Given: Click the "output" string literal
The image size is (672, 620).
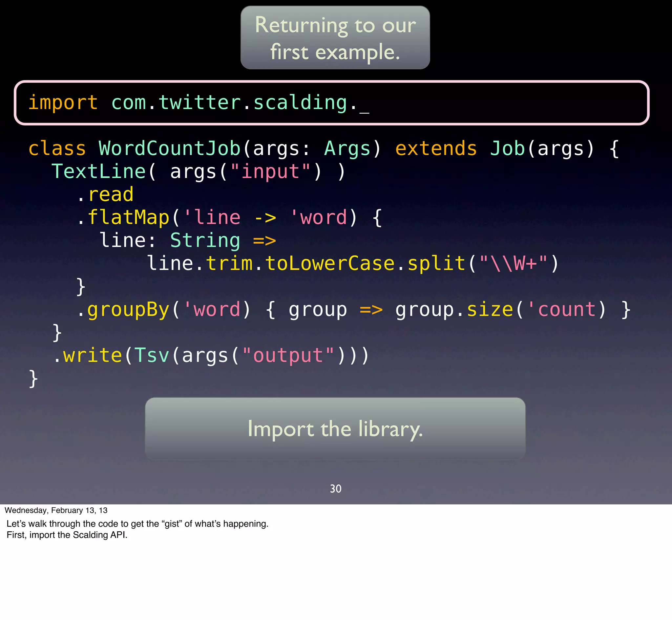Looking at the screenshot, I should point(288,355).
